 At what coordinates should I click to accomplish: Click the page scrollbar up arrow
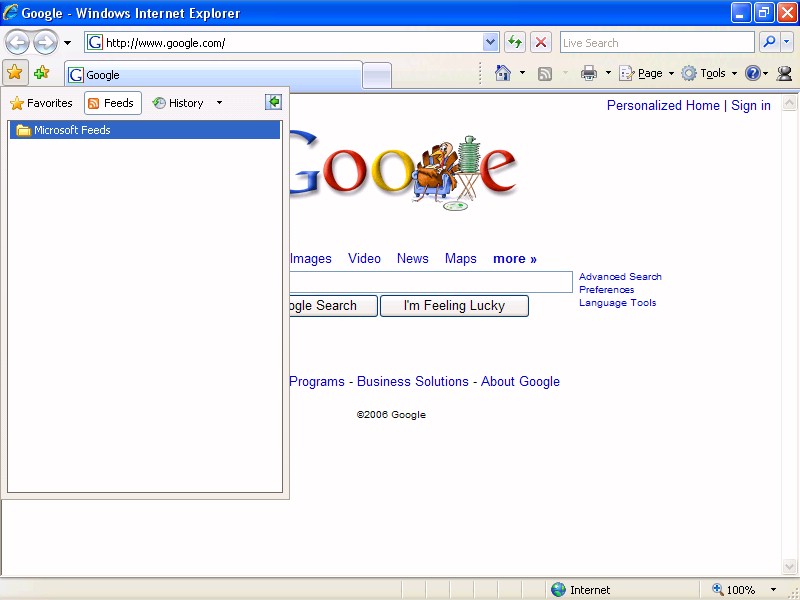[x=789, y=103]
